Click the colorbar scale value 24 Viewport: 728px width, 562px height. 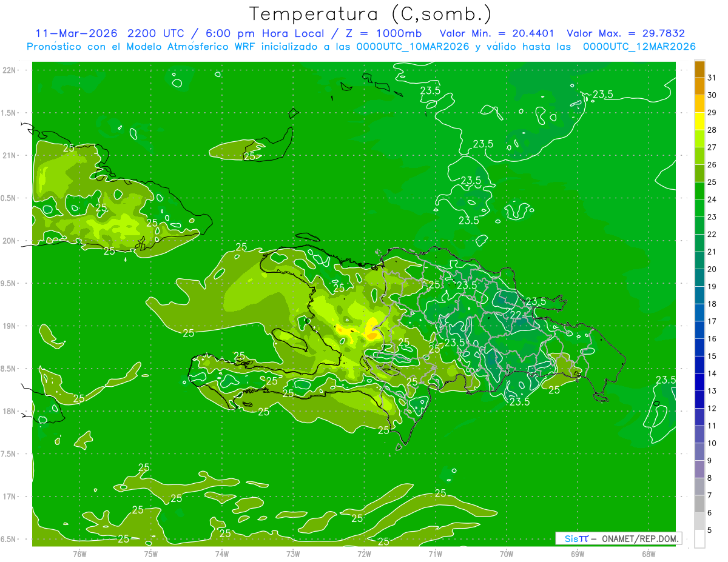tap(712, 199)
